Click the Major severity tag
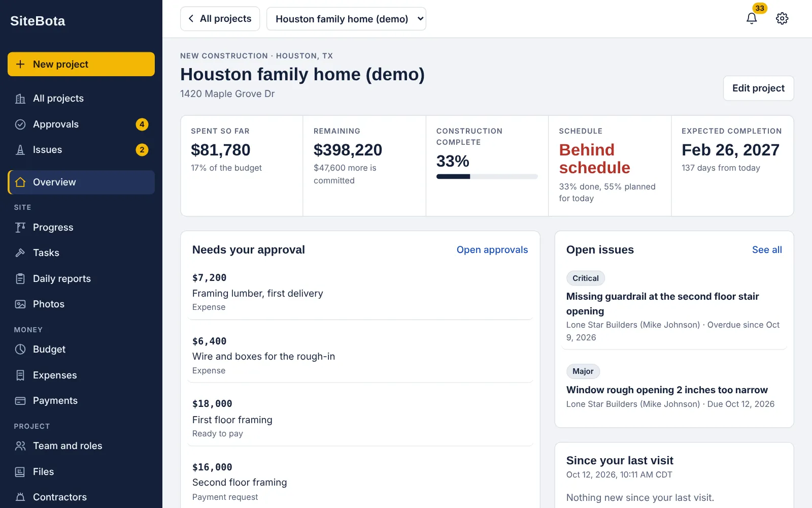Viewport: 812px width, 508px height. point(583,371)
